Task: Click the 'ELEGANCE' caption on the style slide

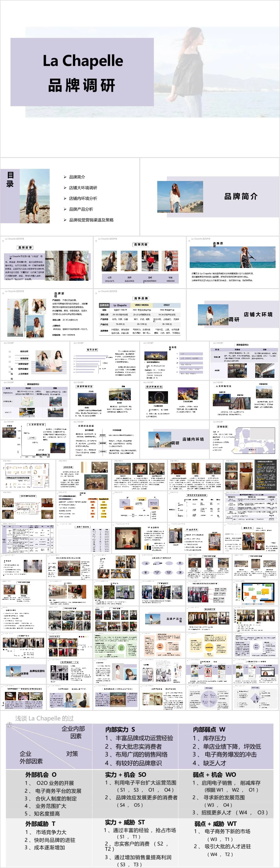Action: 129,281
